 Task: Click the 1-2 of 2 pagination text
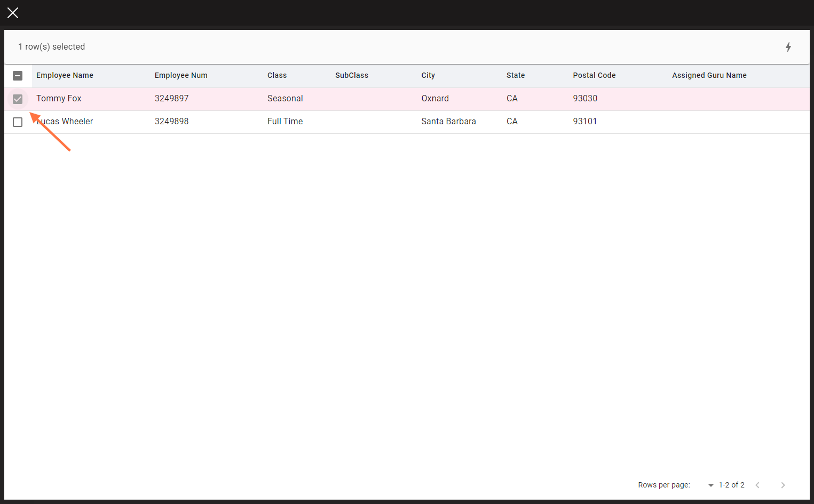click(x=731, y=485)
